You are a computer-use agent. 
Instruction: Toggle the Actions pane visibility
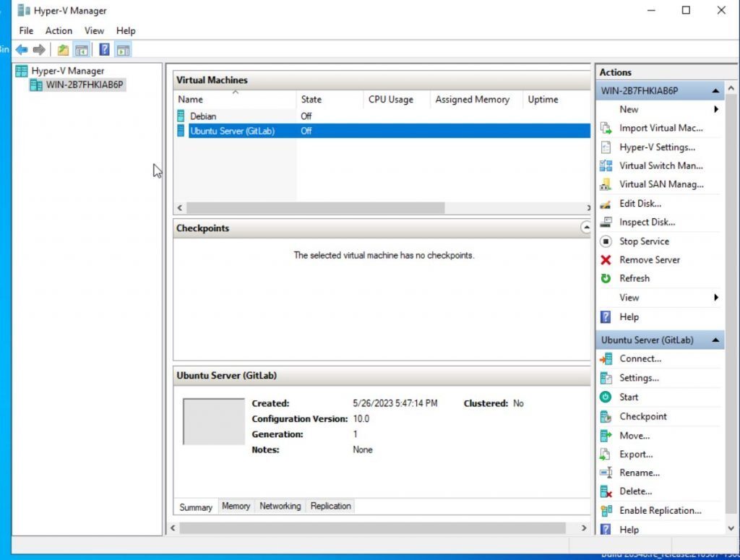[123, 49]
